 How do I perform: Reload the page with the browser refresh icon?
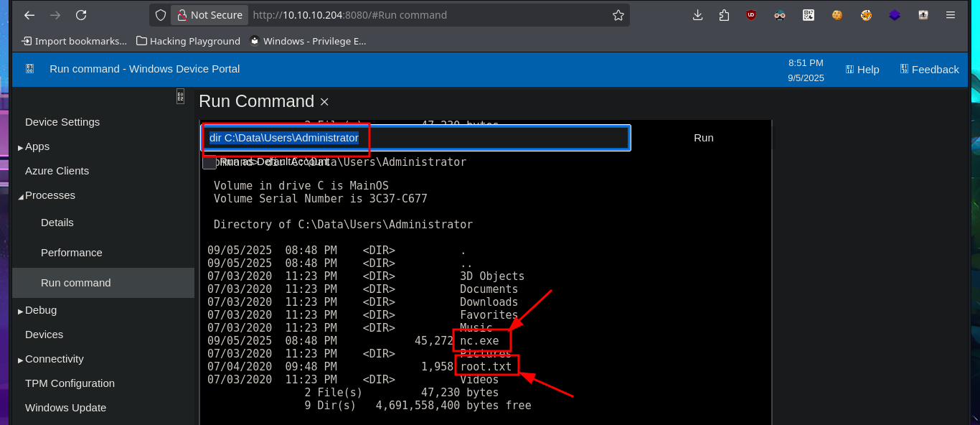tap(81, 15)
